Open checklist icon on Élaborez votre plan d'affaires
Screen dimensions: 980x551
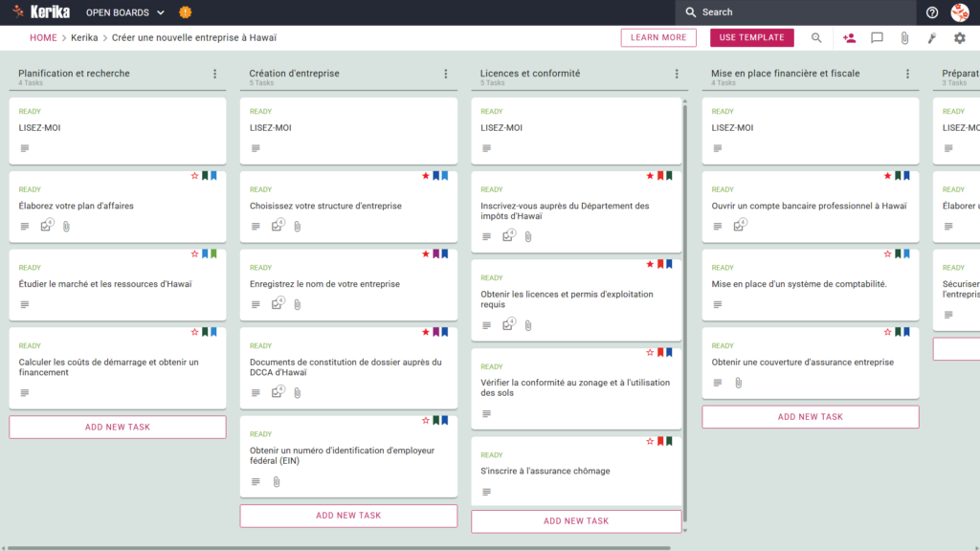pyautogui.click(x=47, y=225)
